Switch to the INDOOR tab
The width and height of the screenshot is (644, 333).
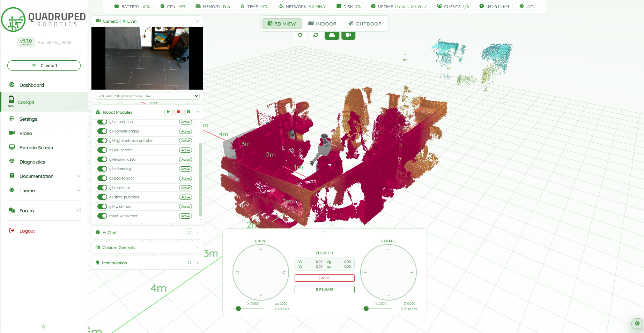(x=322, y=24)
